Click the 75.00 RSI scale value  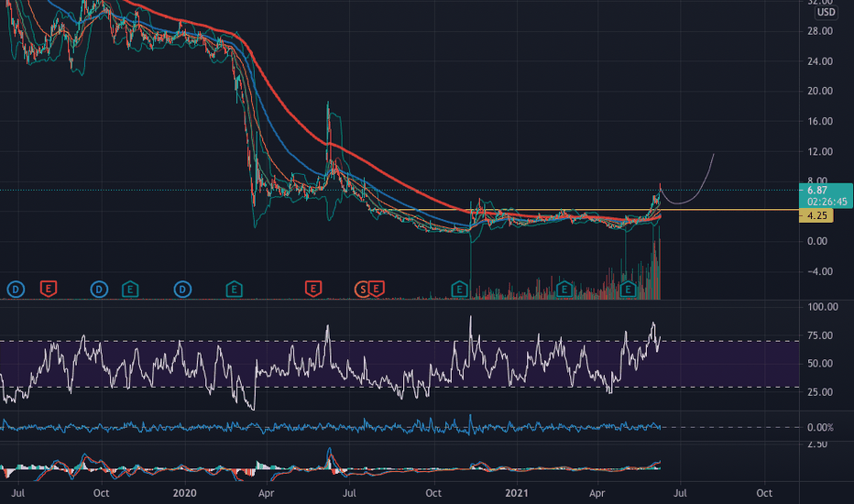tap(820, 335)
